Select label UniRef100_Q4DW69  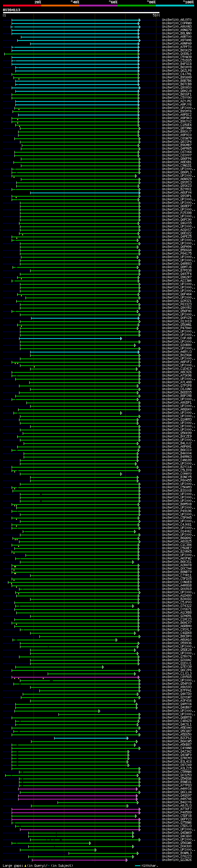(177, 833)
